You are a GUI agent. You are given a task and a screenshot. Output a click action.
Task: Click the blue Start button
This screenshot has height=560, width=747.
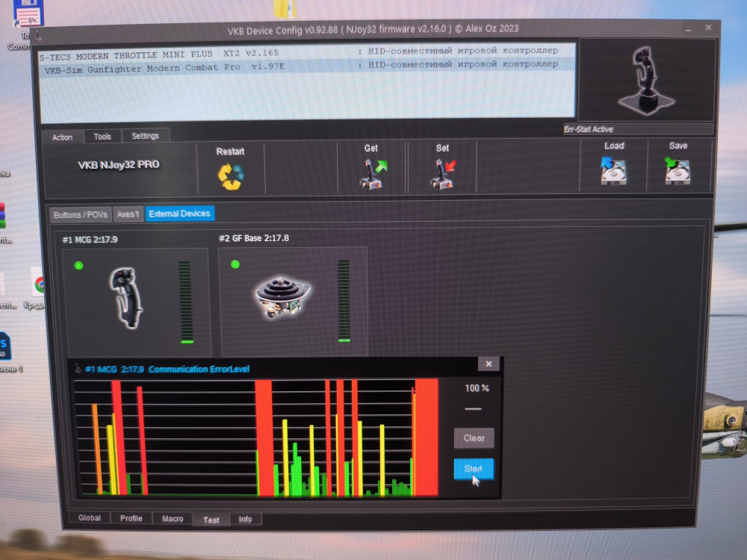pyautogui.click(x=474, y=469)
